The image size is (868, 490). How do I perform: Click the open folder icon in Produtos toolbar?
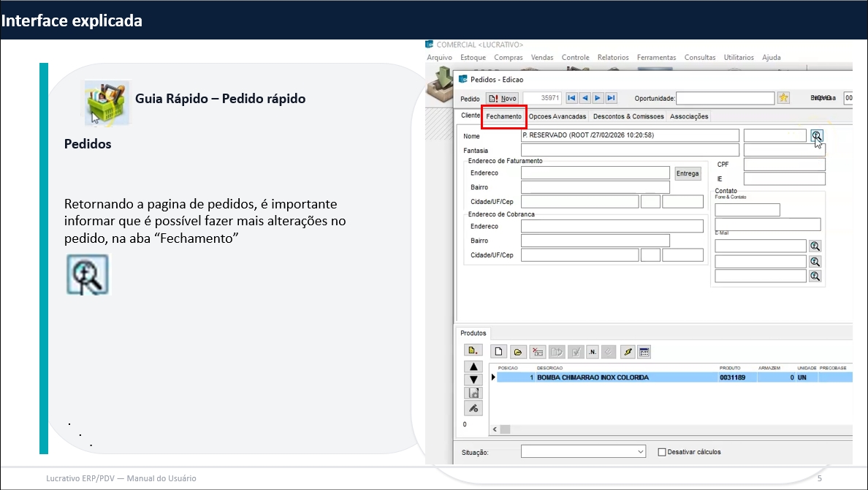pyautogui.click(x=517, y=352)
